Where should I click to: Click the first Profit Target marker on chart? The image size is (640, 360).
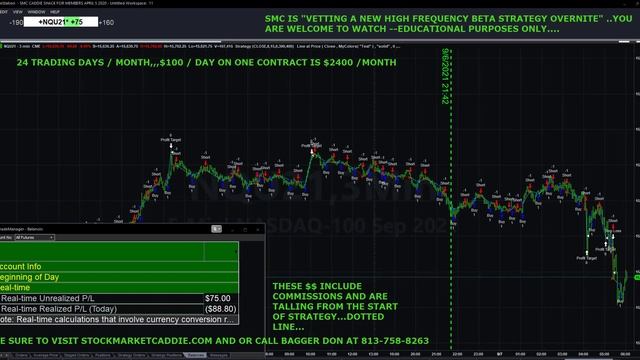[171, 140]
